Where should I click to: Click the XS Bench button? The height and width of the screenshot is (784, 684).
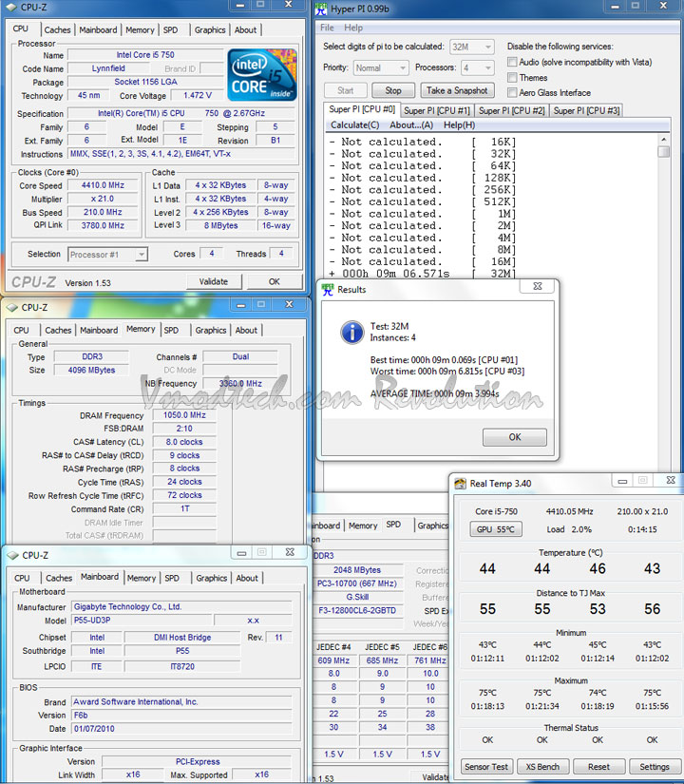pyautogui.click(x=542, y=767)
